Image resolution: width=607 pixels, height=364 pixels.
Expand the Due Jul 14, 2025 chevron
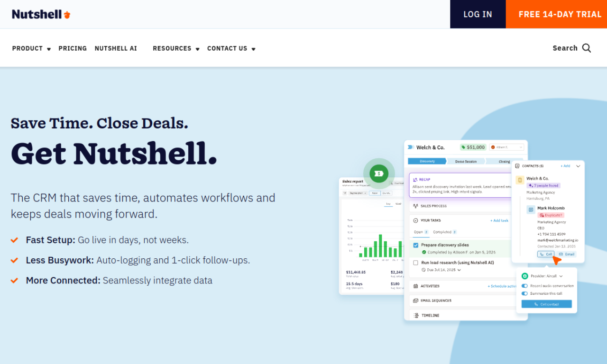460,270
